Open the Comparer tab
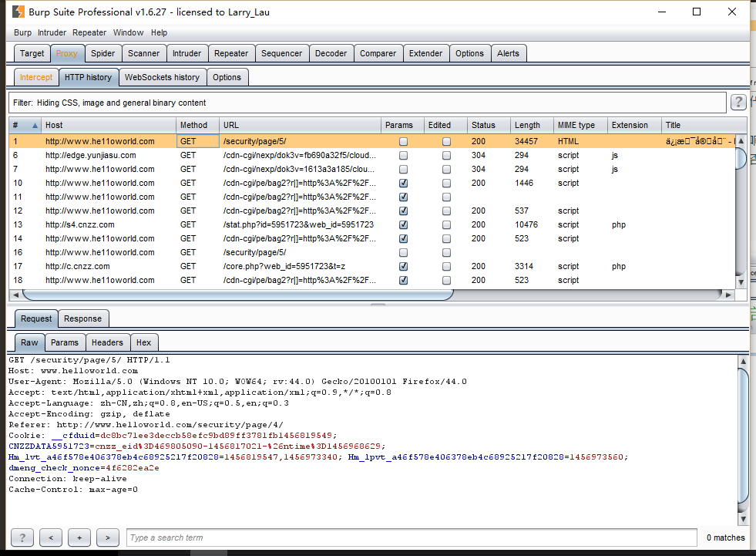This screenshot has height=556, width=756. tap(378, 53)
